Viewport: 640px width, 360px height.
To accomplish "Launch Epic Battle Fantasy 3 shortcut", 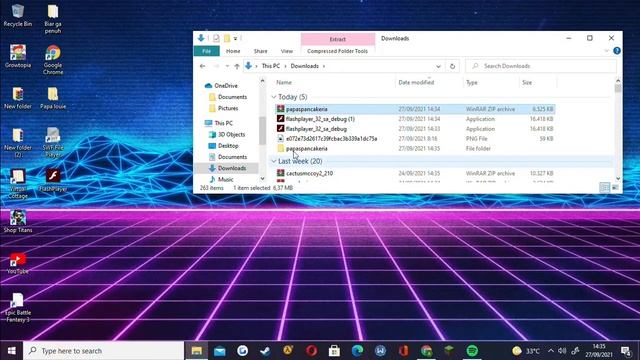I will point(18,307).
